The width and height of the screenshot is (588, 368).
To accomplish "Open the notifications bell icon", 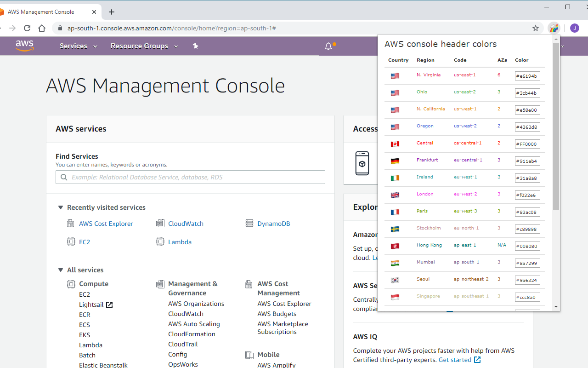I will [x=328, y=46].
